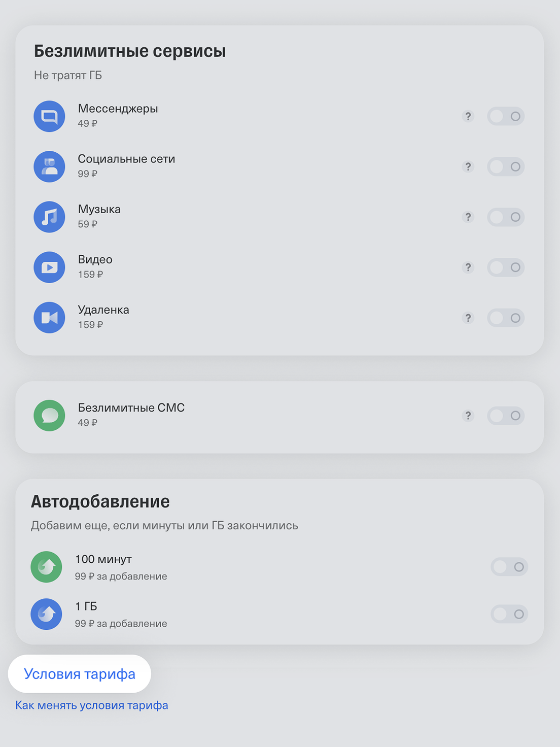Turn on 100 минут auto-add
The width and height of the screenshot is (560, 747).
[509, 567]
